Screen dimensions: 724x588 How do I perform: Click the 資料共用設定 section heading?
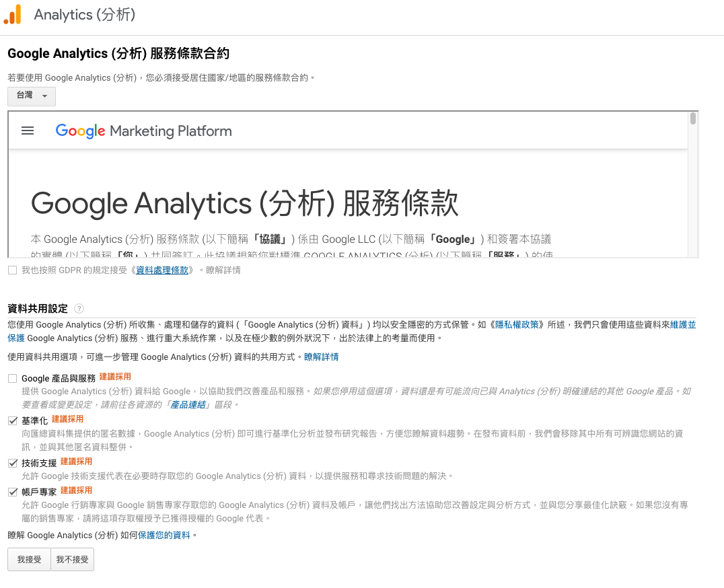[x=38, y=309]
